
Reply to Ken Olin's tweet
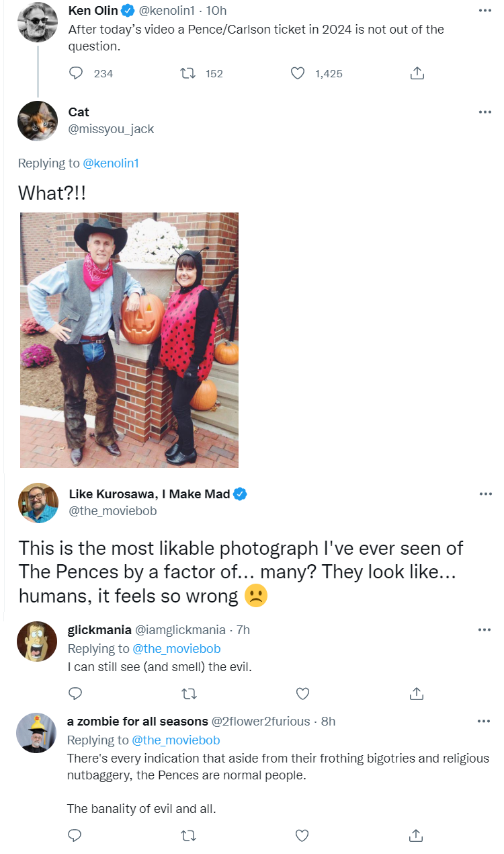coord(76,73)
